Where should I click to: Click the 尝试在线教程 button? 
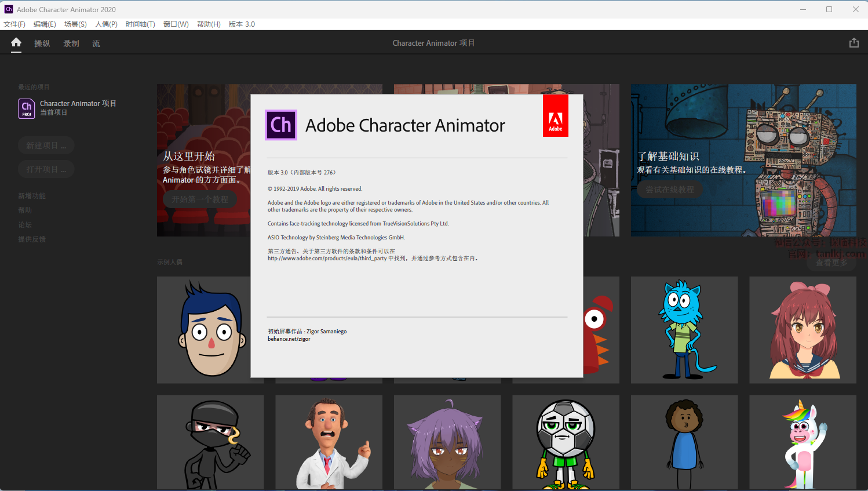(670, 190)
